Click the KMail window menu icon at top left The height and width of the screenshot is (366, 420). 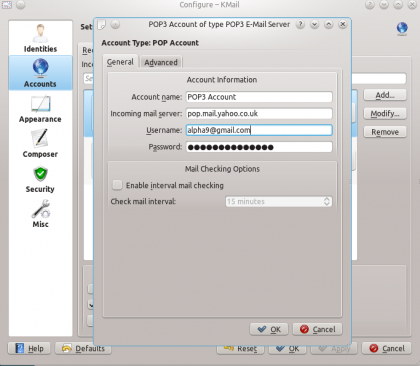(7, 4)
